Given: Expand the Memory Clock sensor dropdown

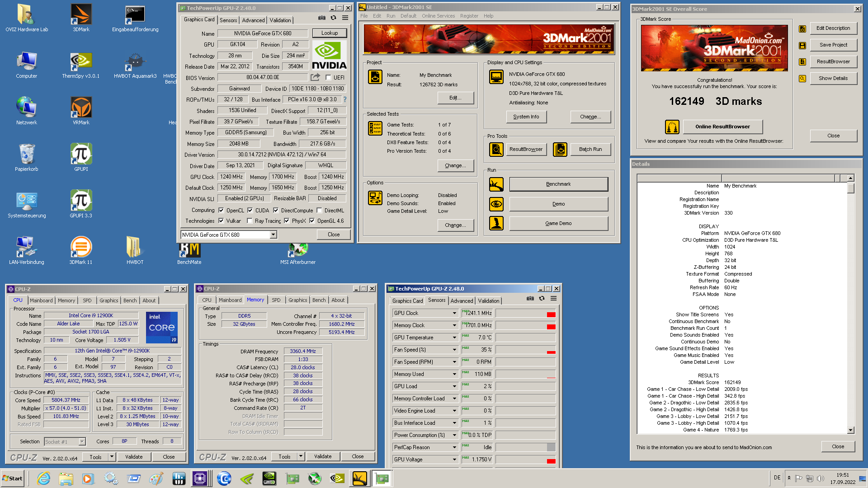Looking at the screenshot, I should pyautogui.click(x=454, y=325).
